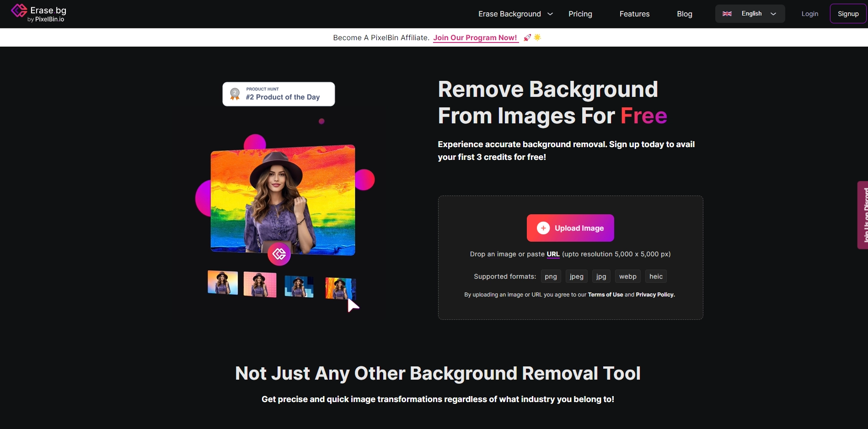
Task: Open the Join Us on Discord side tab
Action: tap(863, 215)
